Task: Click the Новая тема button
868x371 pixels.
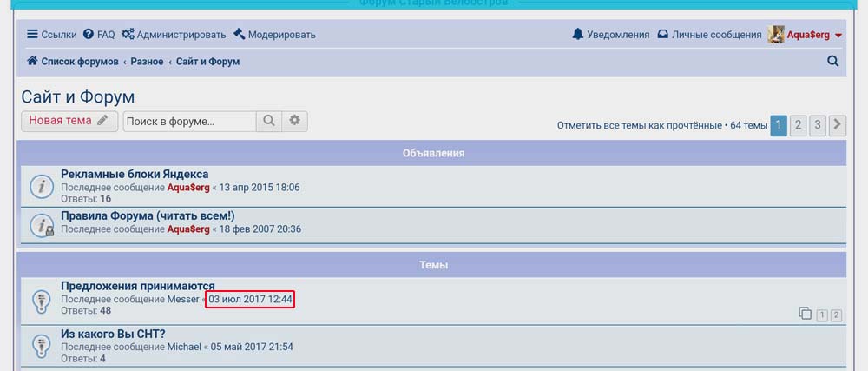Action: [69, 121]
